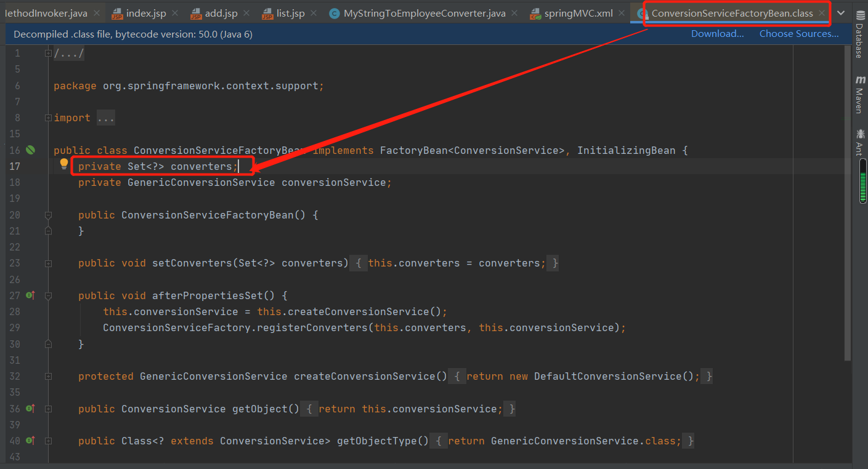Open the Ant tool window
Screen dimensions: 868x469
pos(859,142)
